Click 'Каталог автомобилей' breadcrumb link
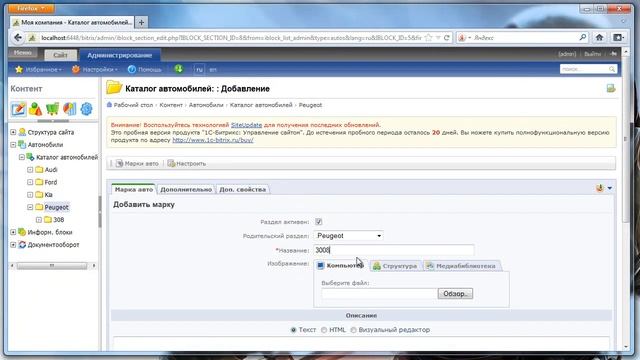Screen dimensions: 640x360 pyautogui.click(x=261, y=105)
